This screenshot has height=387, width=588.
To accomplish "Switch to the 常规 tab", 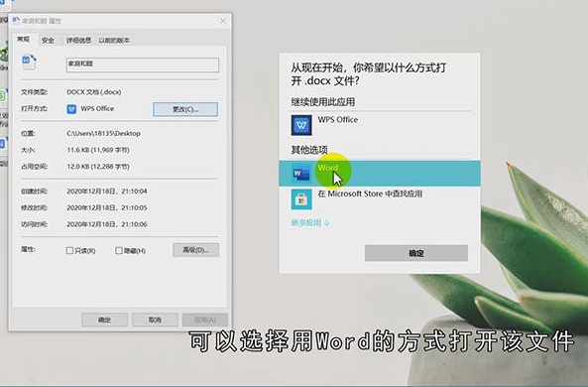I will 23,40.
